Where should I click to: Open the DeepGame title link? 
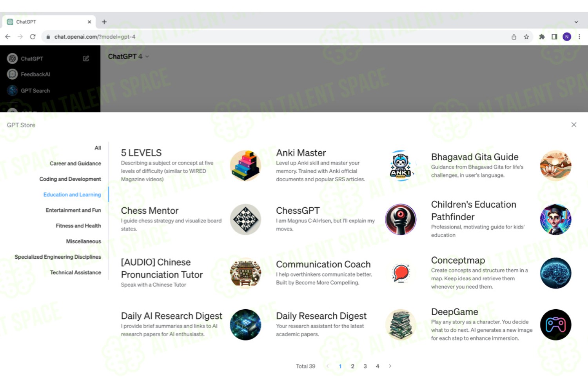click(455, 312)
